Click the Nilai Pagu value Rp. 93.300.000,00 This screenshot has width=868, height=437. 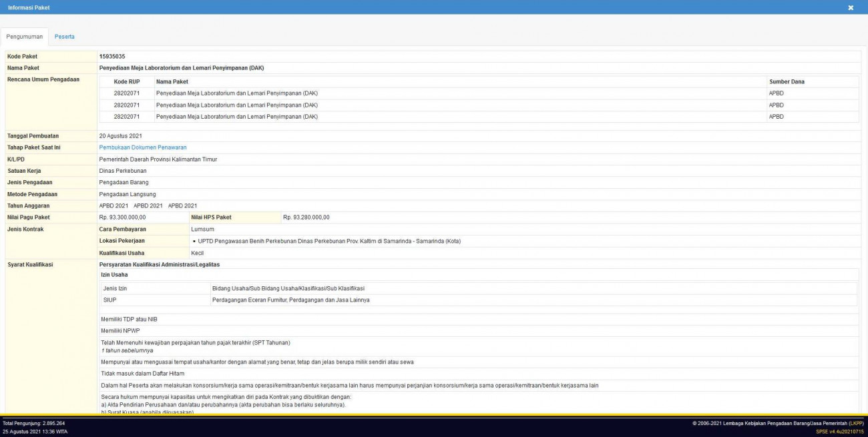coord(122,217)
